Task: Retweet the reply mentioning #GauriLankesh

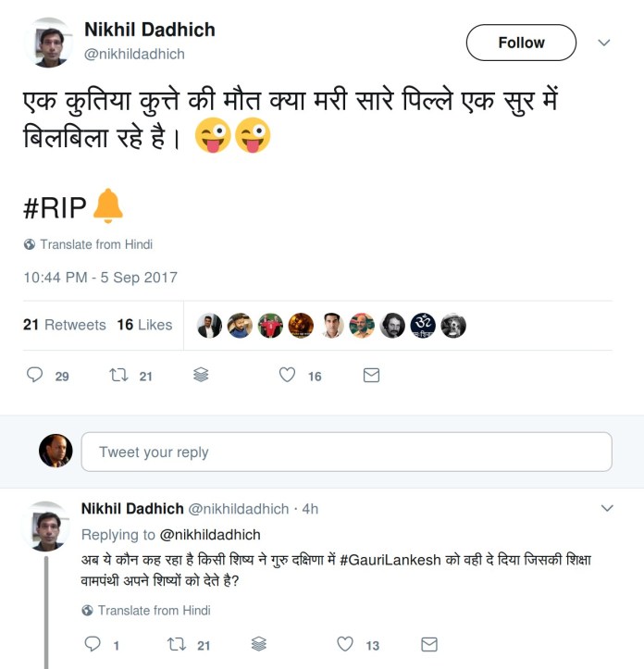Action: tap(177, 644)
